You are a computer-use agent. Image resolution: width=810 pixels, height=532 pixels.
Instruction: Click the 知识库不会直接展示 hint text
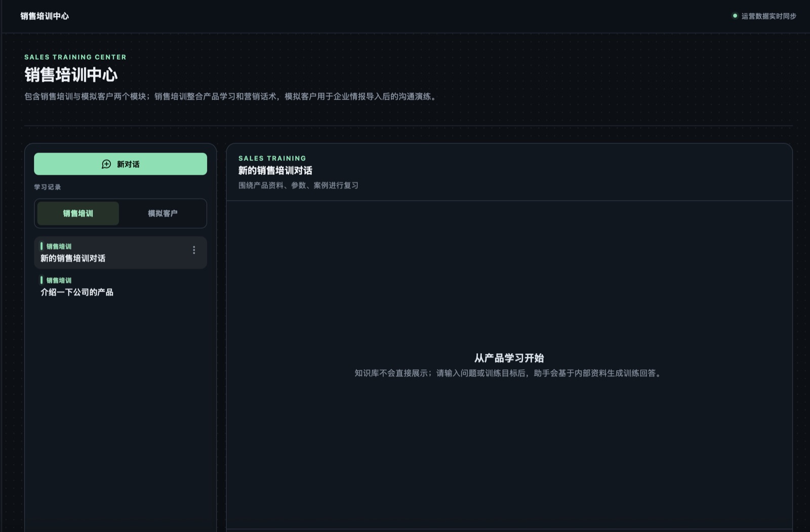[x=509, y=373]
